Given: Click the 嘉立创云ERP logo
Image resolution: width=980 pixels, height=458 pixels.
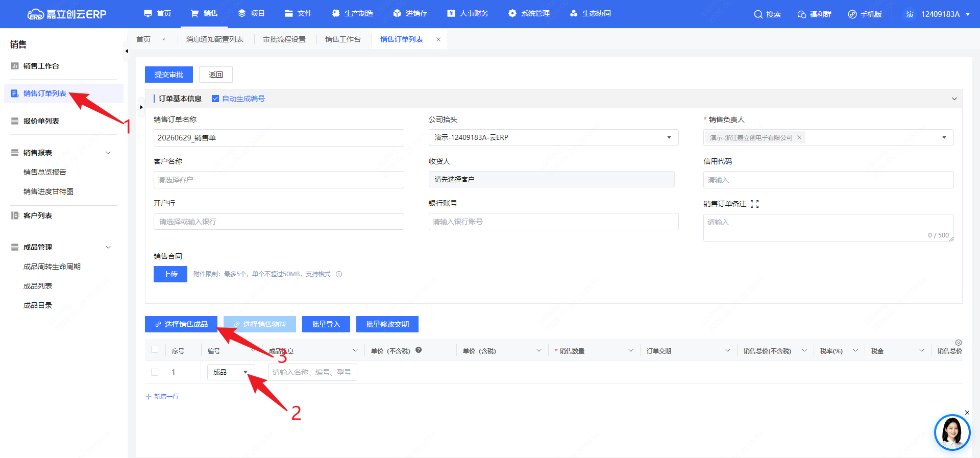Looking at the screenshot, I should pos(67,14).
